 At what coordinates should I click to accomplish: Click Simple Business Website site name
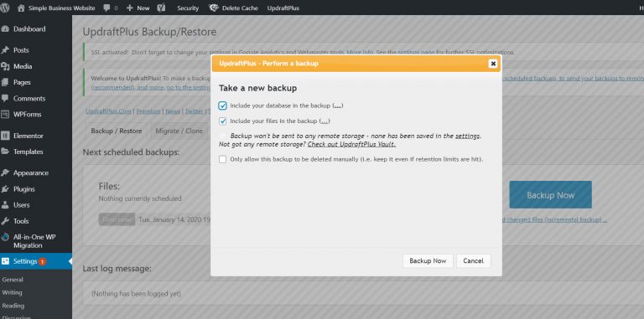(61, 8)
